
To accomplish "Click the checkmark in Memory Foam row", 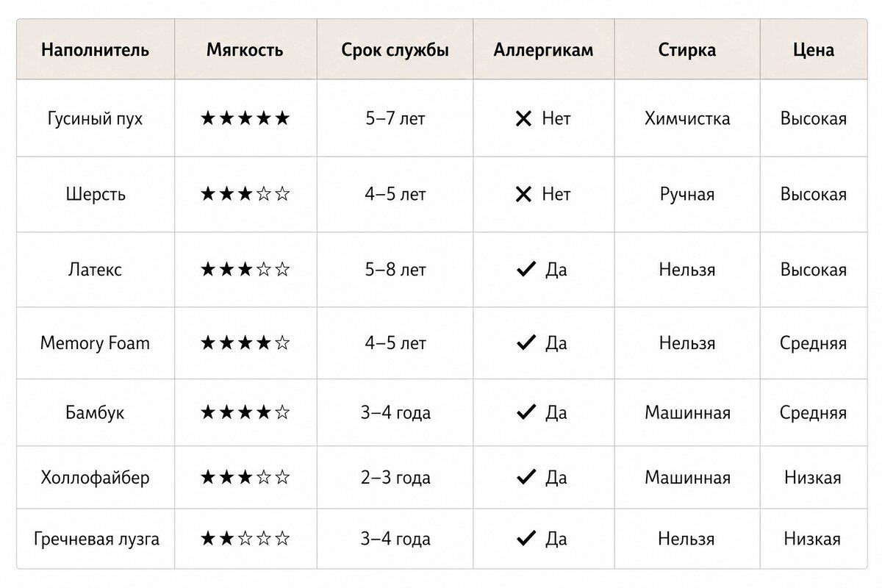I will pos(525,343).
